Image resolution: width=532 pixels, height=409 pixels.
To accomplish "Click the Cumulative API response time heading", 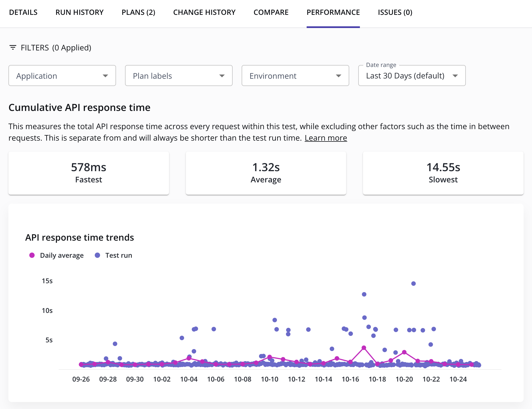I will point(80,108).
